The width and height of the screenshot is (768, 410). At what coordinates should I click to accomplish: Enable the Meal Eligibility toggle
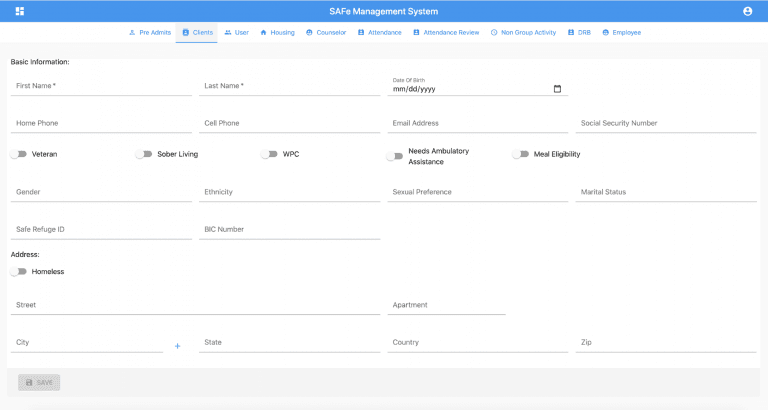[521, 154]
